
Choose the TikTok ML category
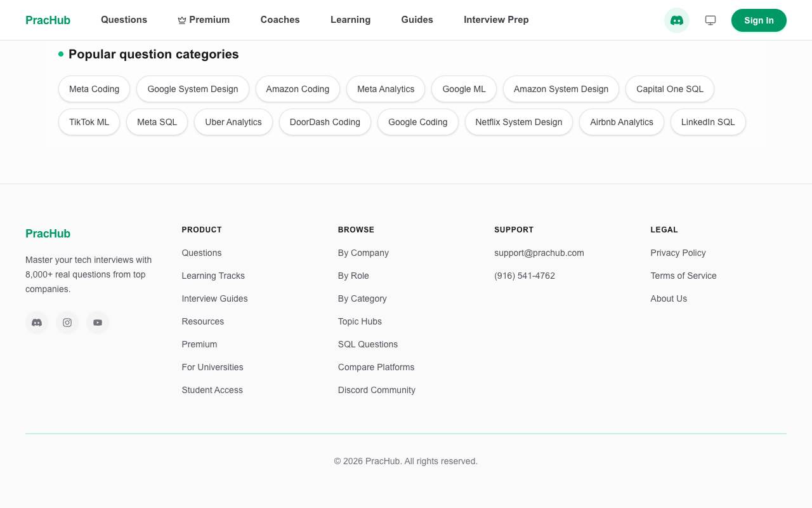89,122
